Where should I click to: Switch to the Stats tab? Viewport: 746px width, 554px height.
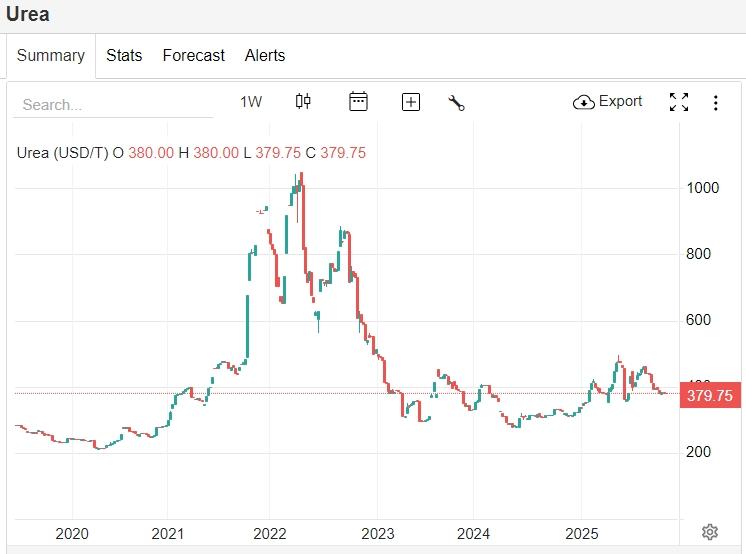[124, 56]
